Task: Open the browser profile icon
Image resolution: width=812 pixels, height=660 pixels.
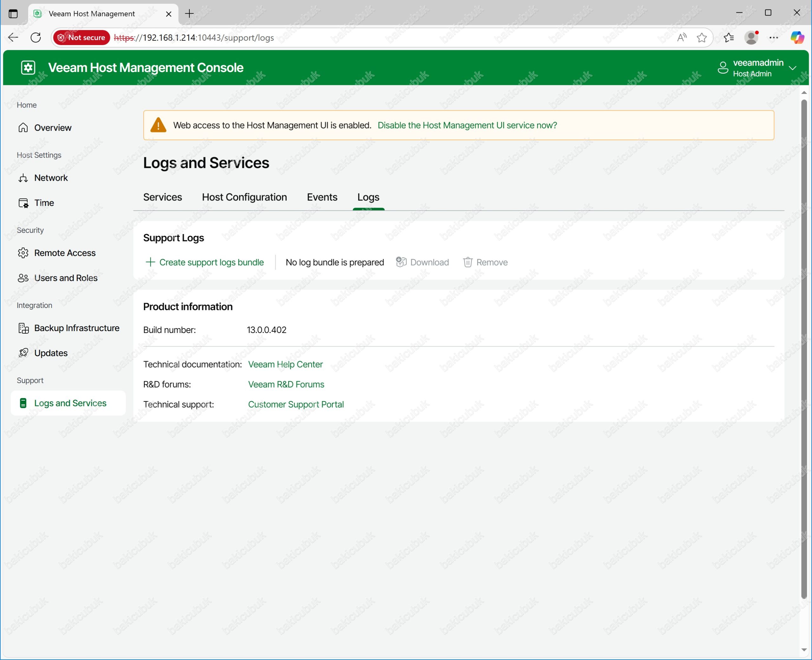Action: tap(751, 37)
